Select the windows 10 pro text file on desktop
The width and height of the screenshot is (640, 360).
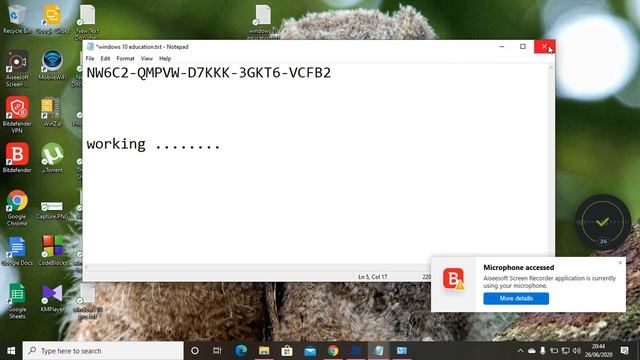click(x=87, y=302)
